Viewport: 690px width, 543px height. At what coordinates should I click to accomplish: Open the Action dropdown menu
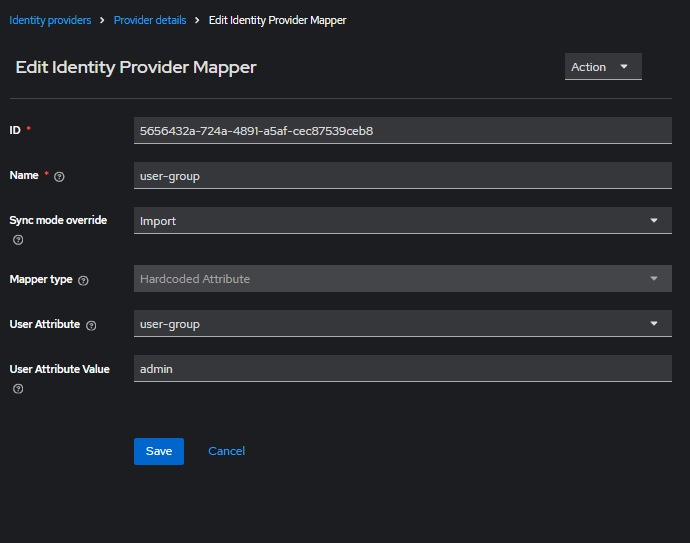click(x=603, y=67)
